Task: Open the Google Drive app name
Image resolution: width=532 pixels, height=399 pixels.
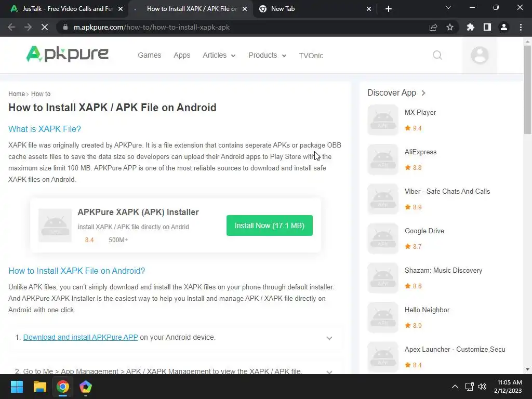Action: pos(424,231)
